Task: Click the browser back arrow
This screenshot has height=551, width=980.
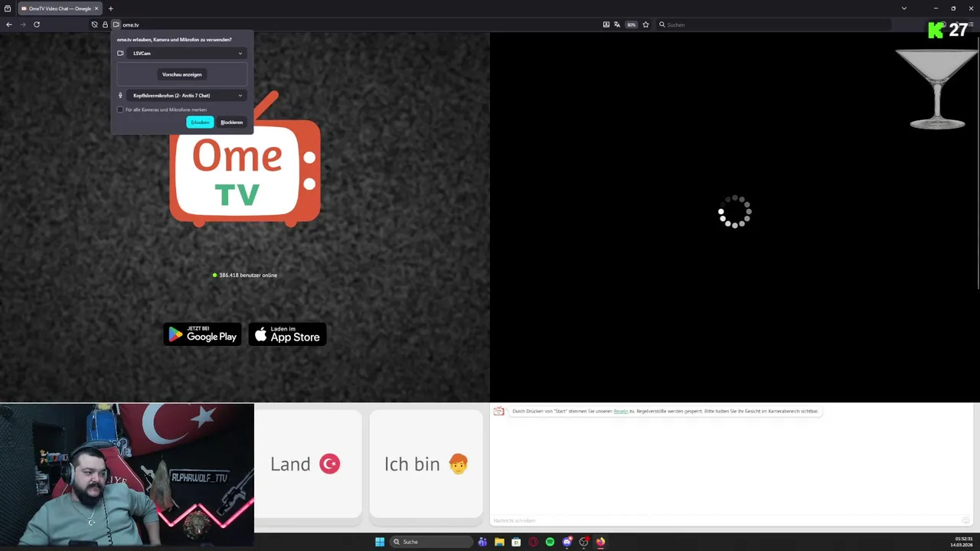Action: [9, 24]
